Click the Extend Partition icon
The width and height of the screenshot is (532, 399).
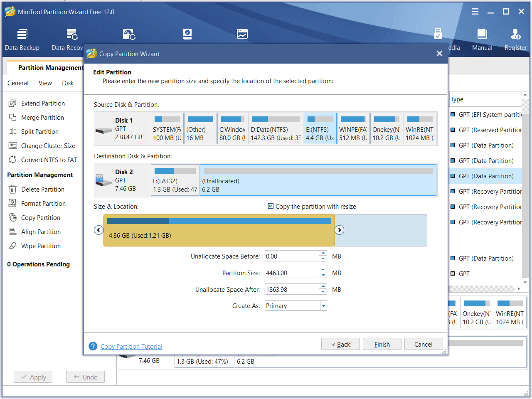[x=13, y=103]
